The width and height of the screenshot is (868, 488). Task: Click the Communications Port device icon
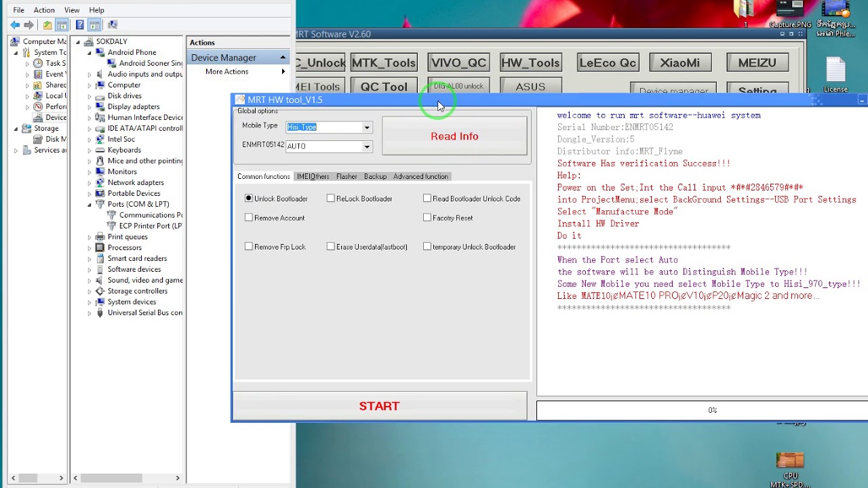click(x=111, y=215)
